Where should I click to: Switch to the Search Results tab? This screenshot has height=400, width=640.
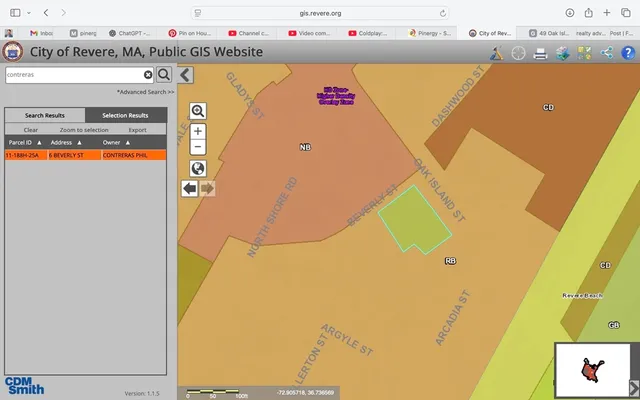[x=45, y=115]
